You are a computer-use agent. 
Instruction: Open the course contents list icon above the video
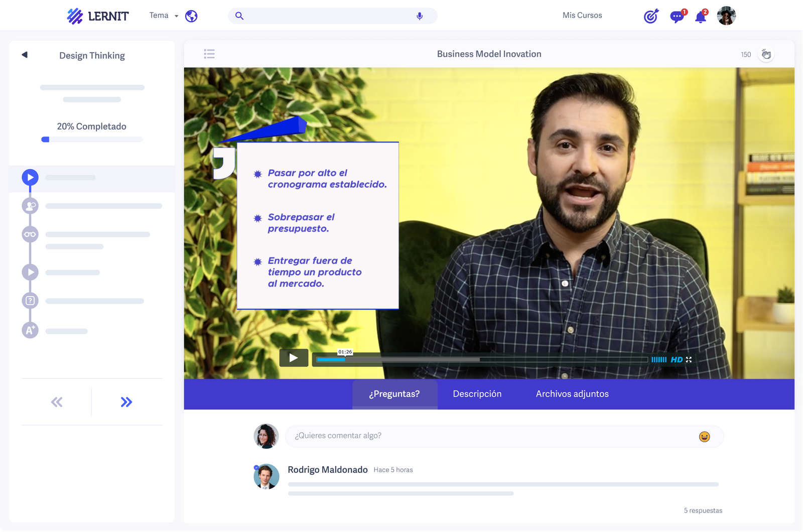tap(209, 54)
